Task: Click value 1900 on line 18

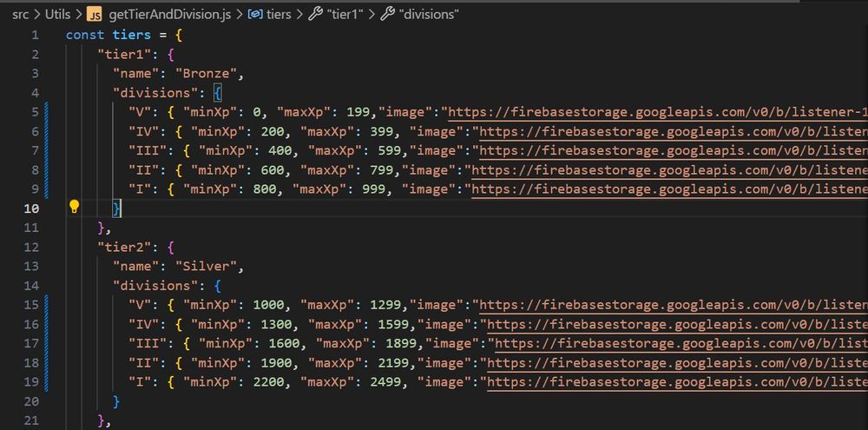Action: coord(276,363)
